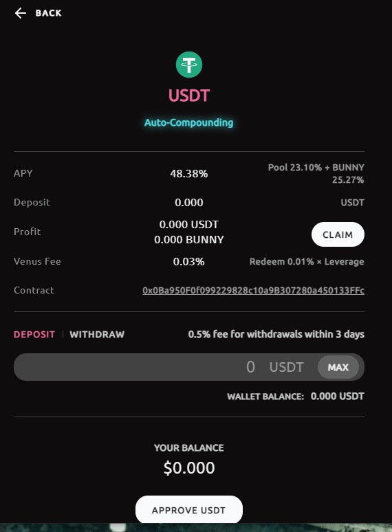Viewport: 392px width, 532px height.
Task: Click the back arrow icon
Action: pyautogui.click(x=21, y=13)
